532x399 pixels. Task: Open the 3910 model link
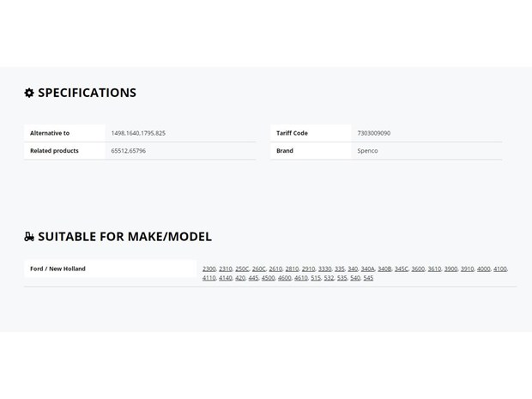(467, 269)
